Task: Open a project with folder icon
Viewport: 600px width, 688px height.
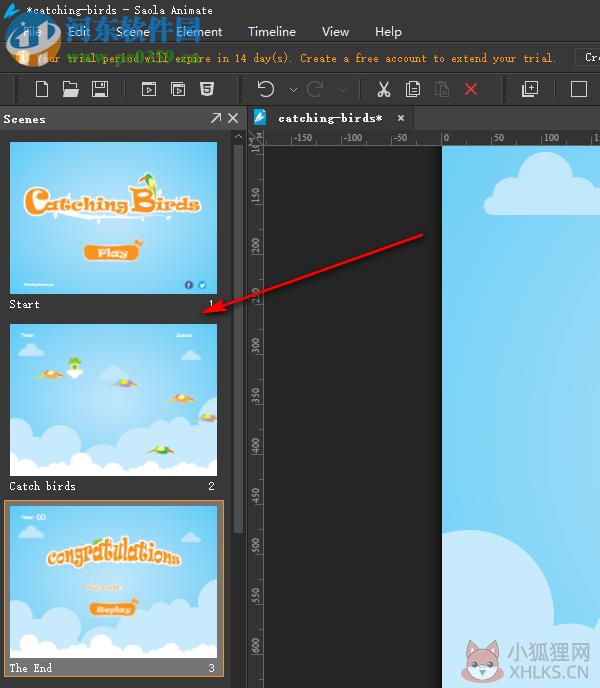Action: point(71,89)
